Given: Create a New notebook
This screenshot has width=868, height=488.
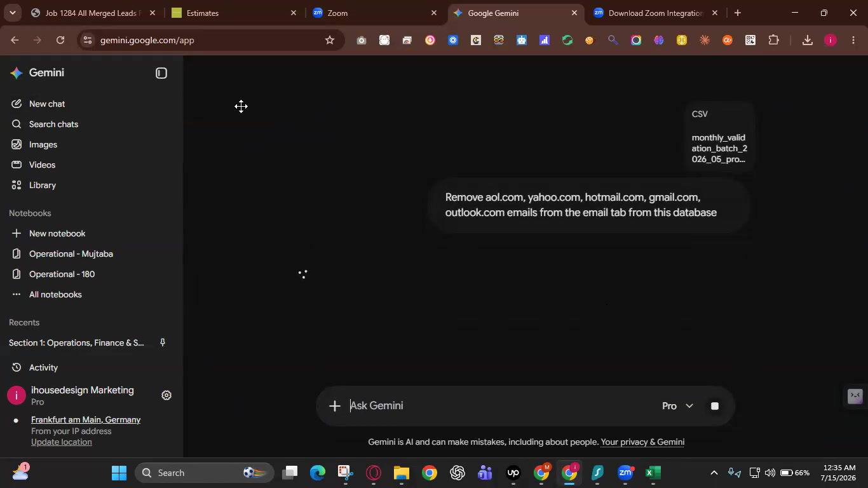Looking at the screenshot, I should (57, 233).
